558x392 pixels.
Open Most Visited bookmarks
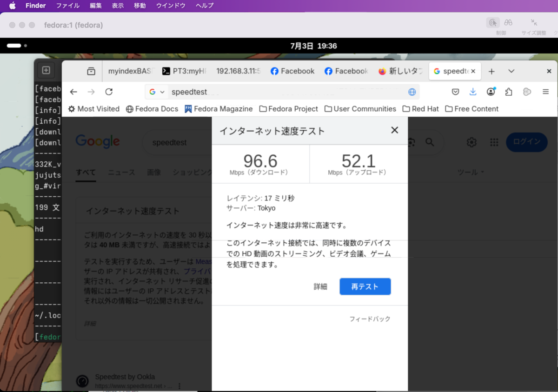pyautogui.click(x=93, y=109)
